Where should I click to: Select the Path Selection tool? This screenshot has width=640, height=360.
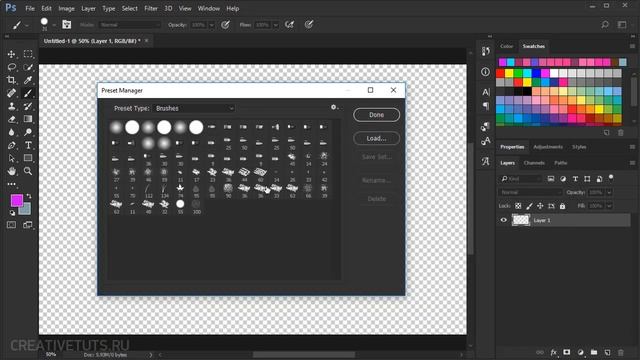click(x=11, y=158)
